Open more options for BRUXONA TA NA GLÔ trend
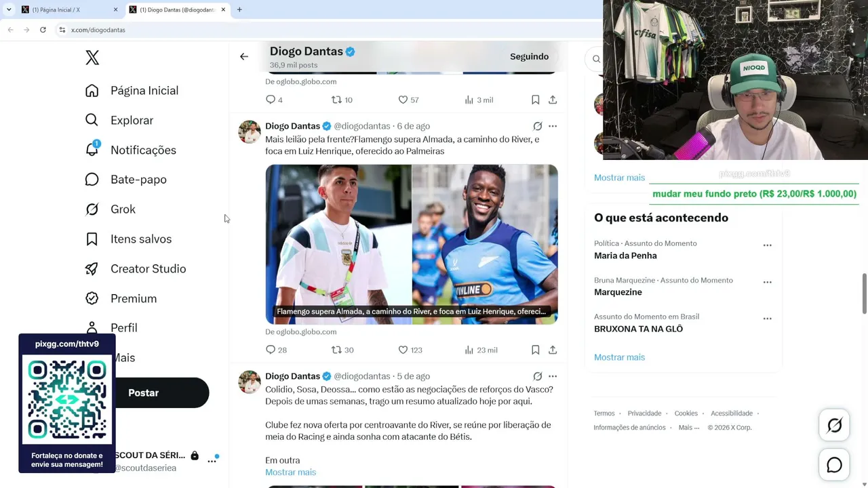 pyautogui.click(x=768, y=319)
